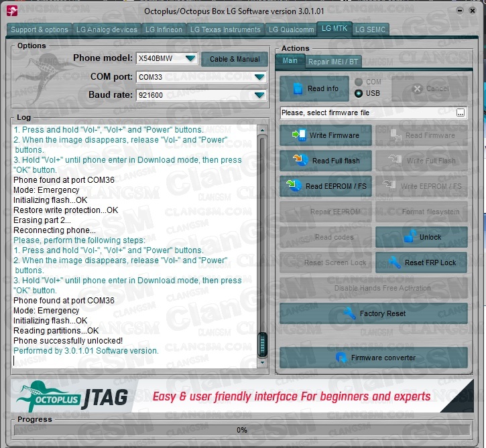Screen dimensions: 486x448
Task: Open the Repair IMEI / BT tab
Action: pos(333,62)
